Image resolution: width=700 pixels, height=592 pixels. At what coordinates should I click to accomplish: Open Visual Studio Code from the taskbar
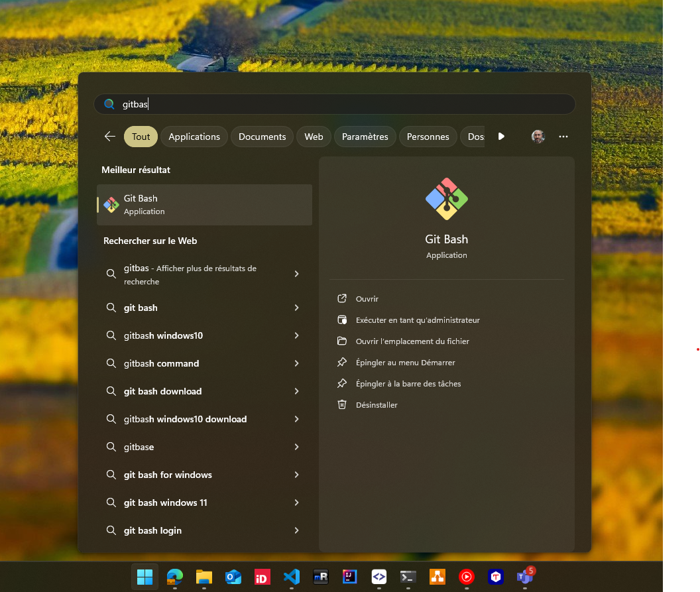(292, 577)
